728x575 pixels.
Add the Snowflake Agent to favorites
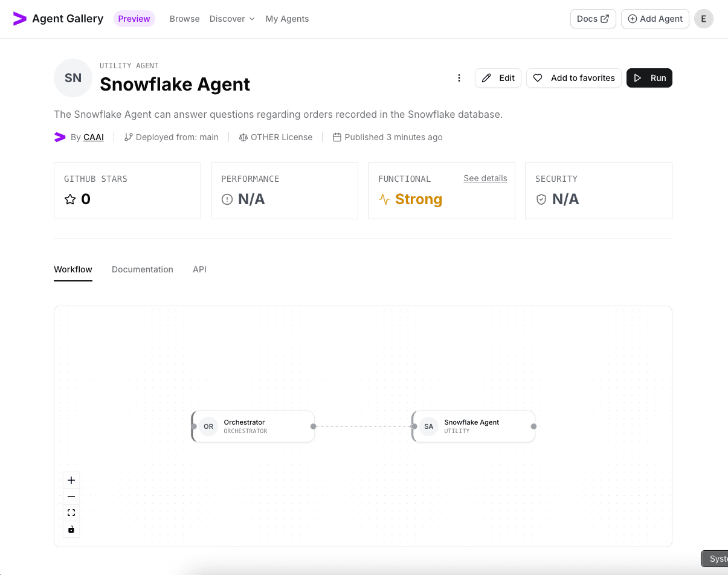tap(573, 78)
